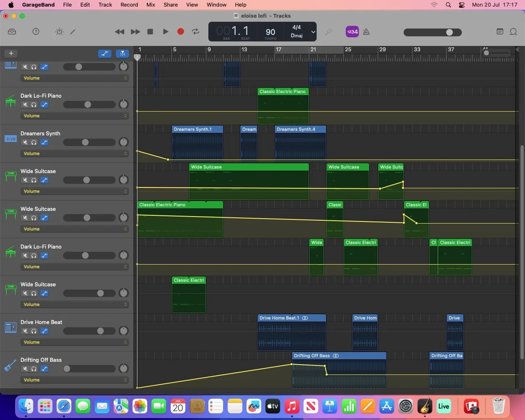Viewport: 525px width, 420px height.
Task: Mute the Drifting Off Bass track
Action: (x=25, y=369)
